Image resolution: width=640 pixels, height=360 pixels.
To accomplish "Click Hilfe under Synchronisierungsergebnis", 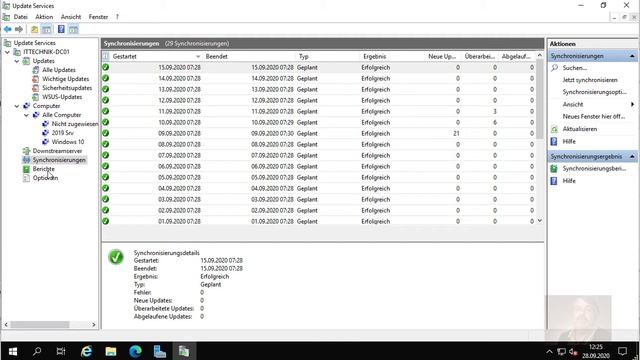I will pos(569,181).
